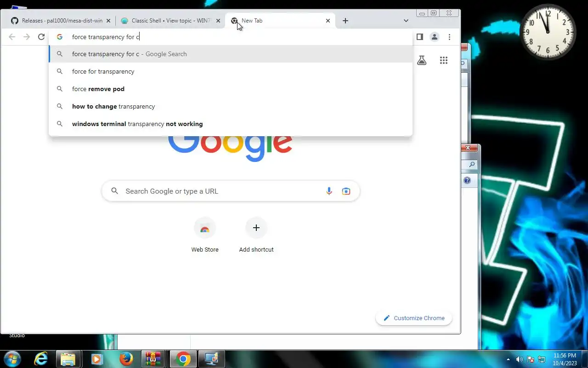Click the Chrome taskbar button
Image resolution: width=588 pixels, height=368 pixels.
click(183, 359)
